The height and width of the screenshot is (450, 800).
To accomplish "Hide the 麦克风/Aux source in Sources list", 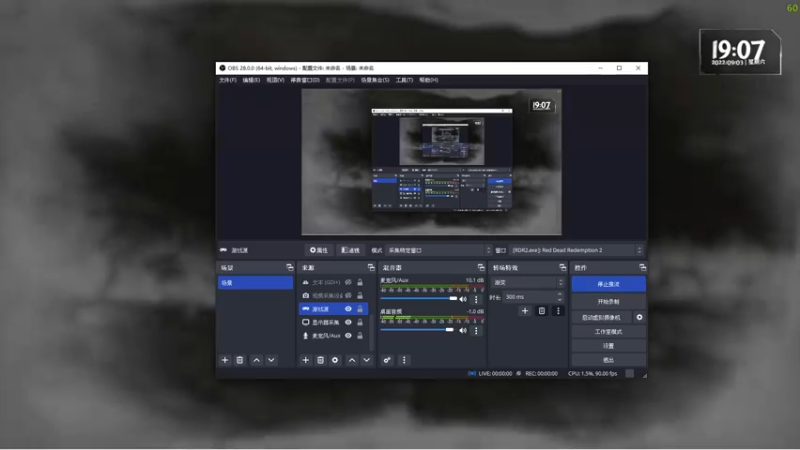I will [348, 335].
